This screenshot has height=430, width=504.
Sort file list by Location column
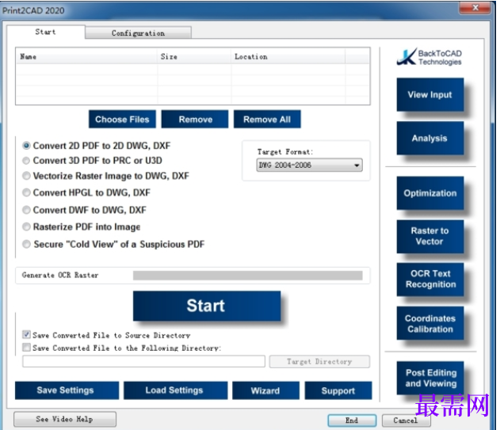(x=288, y=56)
